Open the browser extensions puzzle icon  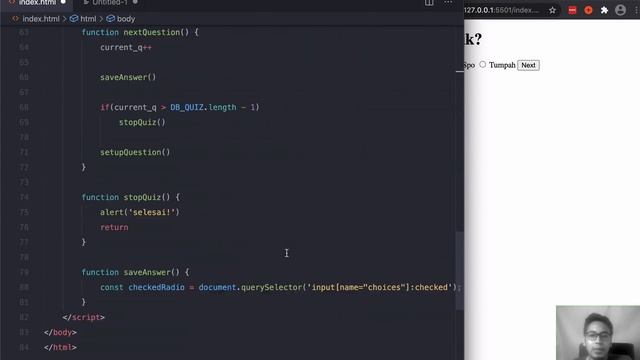pos(604,10)
